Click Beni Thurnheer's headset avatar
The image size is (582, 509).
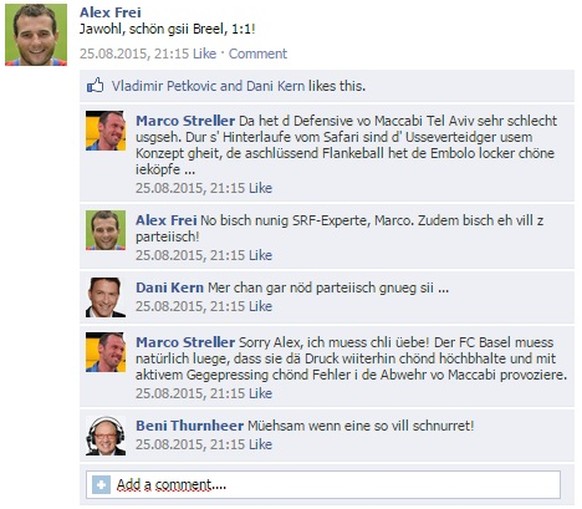pos(106,436)
